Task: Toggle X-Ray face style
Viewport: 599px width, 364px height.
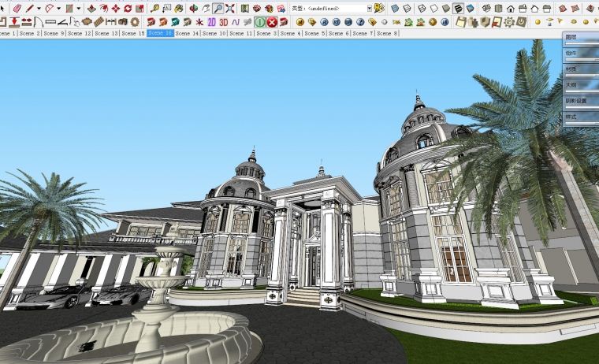Action: [395, 8]
